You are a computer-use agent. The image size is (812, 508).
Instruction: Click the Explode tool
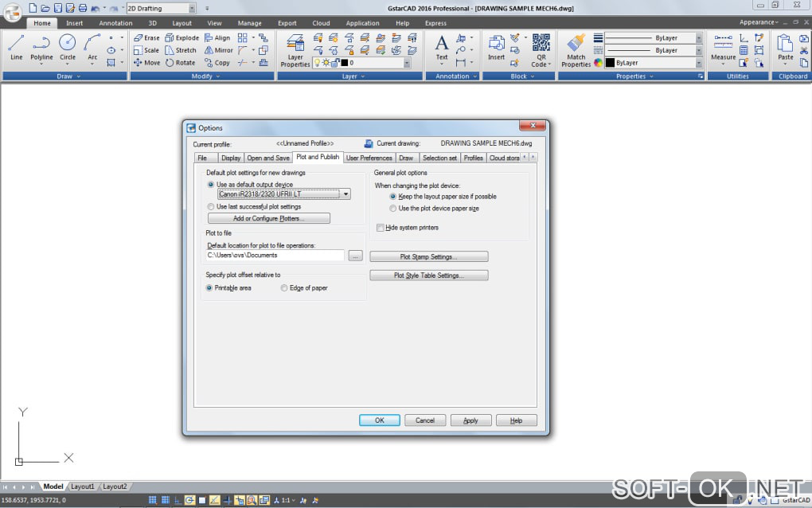click(x=182, y=37)
